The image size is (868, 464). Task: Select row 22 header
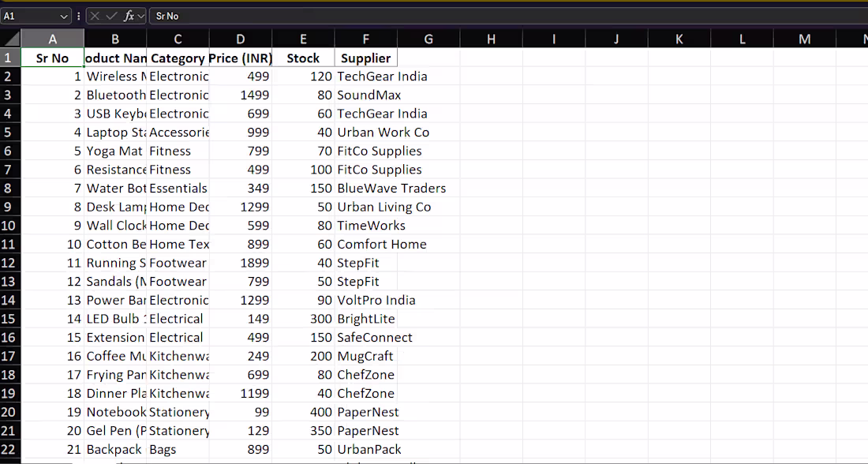click(10, 450)
